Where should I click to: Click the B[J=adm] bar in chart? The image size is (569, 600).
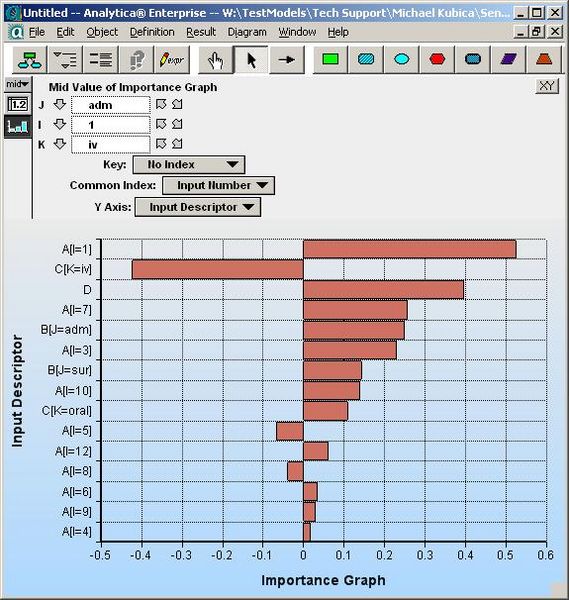pyautogui.click(x=354, y=330)
